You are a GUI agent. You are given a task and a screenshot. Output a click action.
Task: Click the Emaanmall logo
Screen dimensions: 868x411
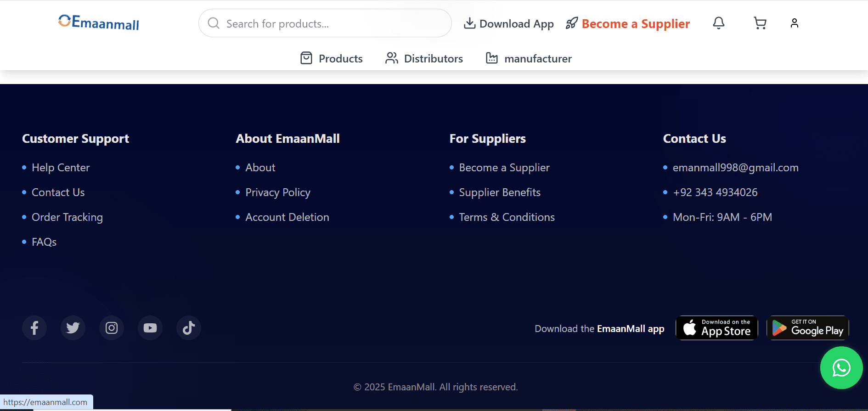(99, 22)
